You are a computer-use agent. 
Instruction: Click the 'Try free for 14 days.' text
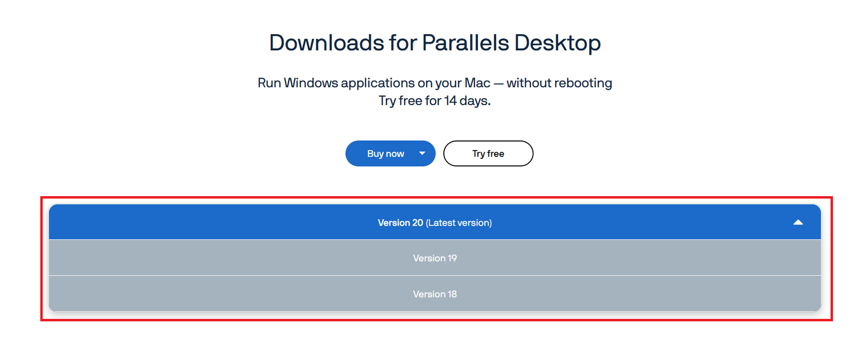pyautogui.click(x=435, y=101)
